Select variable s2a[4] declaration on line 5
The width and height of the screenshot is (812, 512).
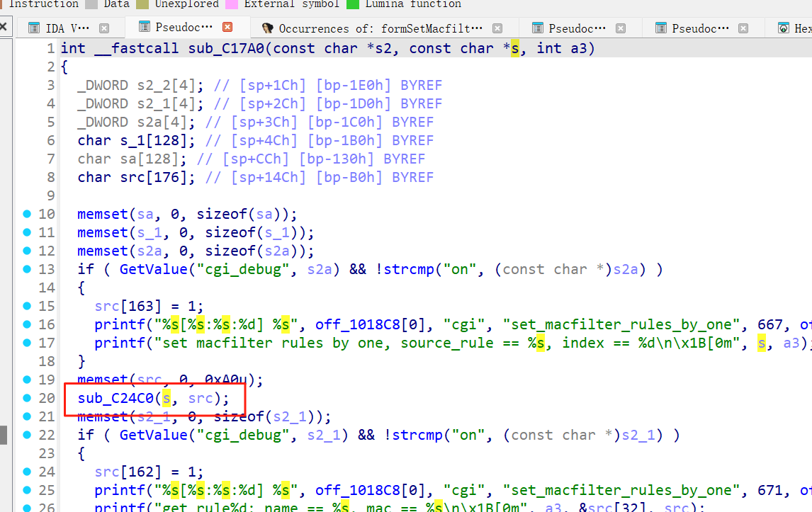point(162,123)
